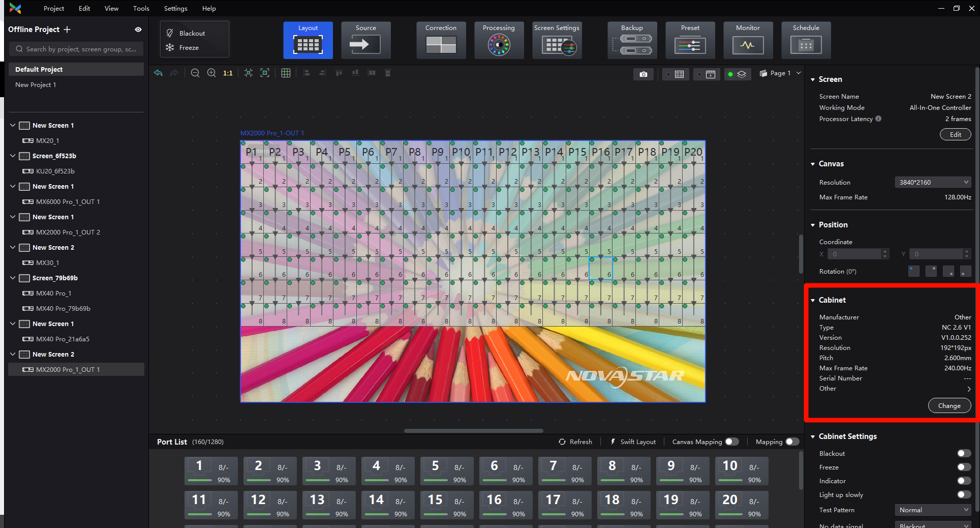This screenshot has width=980, height=528.
Task: Open Screen Settings module
Action: click(557, 40)
